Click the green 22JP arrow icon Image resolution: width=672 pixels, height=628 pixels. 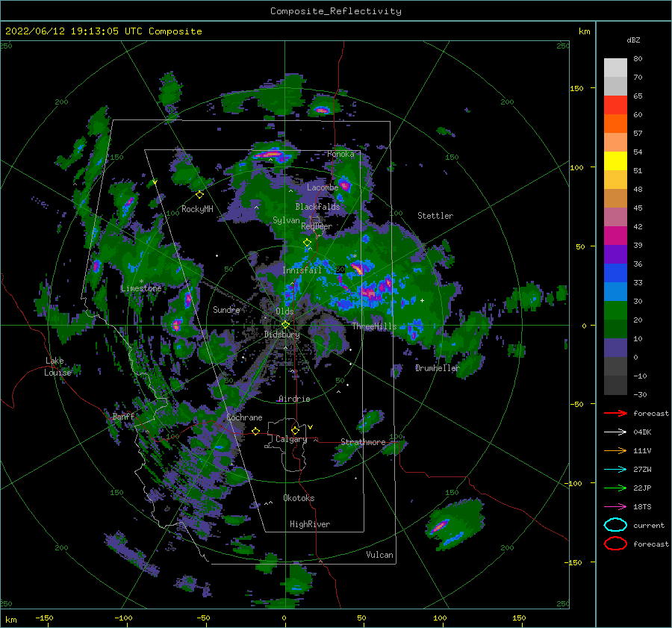pyautogui.click(x=615, y=488)
